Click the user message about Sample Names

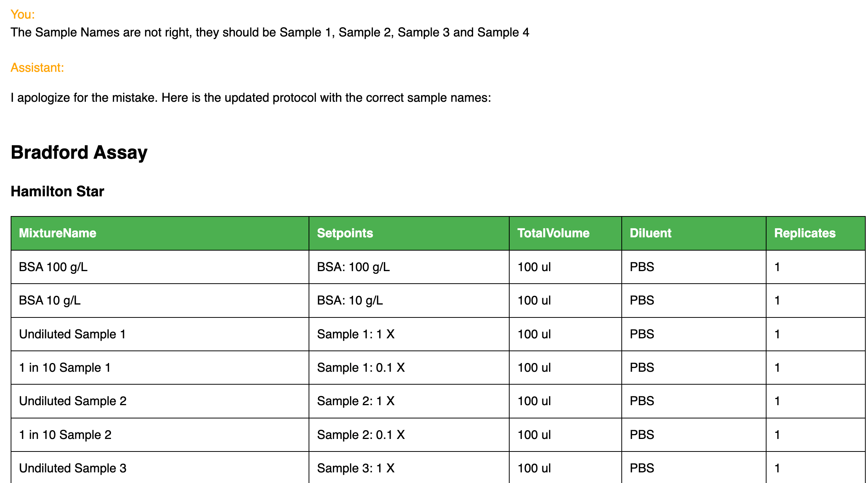(270, 33)
